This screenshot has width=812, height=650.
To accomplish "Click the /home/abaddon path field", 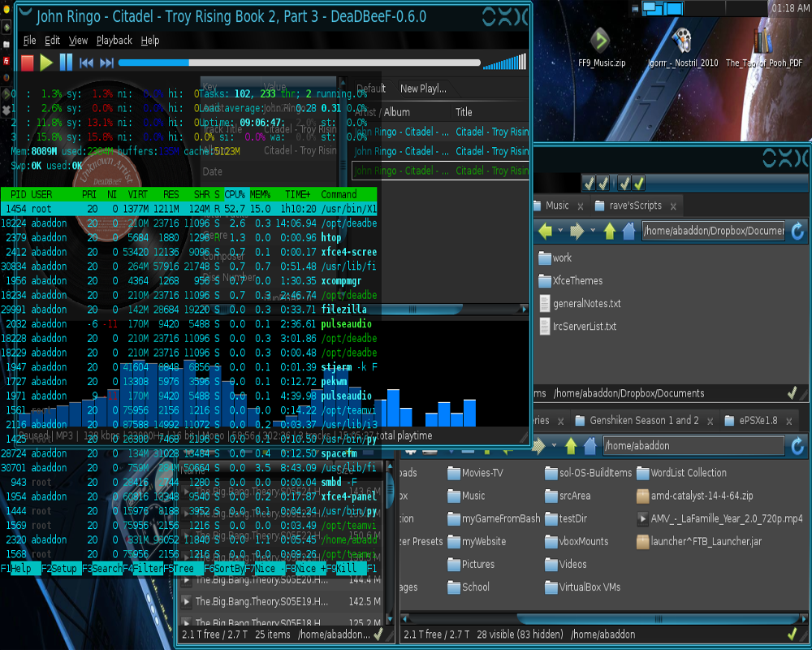I will tap(694, 446).
